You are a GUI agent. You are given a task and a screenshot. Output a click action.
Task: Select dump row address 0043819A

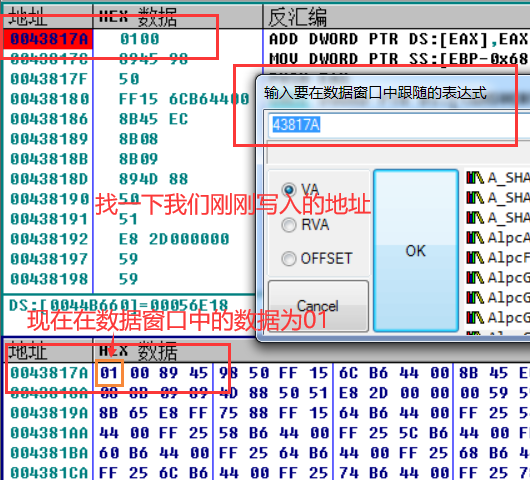click(49, 413)
